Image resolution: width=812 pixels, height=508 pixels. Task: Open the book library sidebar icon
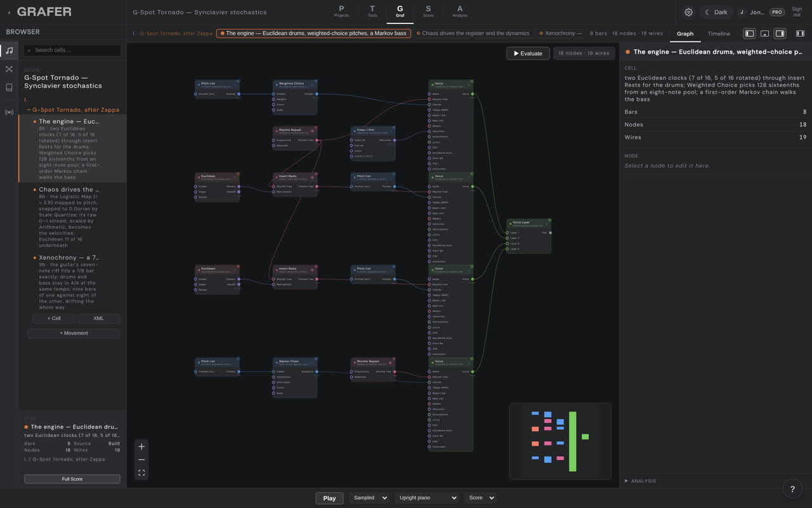[x=9, y=88]
